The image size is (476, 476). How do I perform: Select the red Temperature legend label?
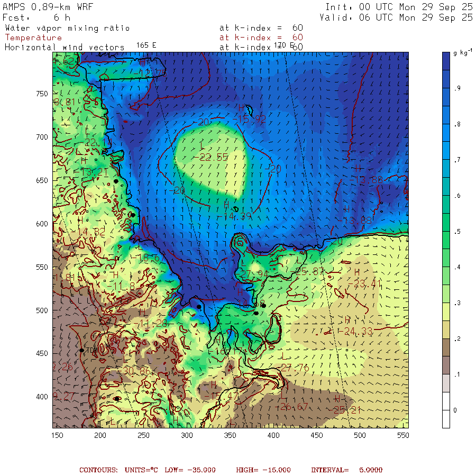[x=33, y=38]
